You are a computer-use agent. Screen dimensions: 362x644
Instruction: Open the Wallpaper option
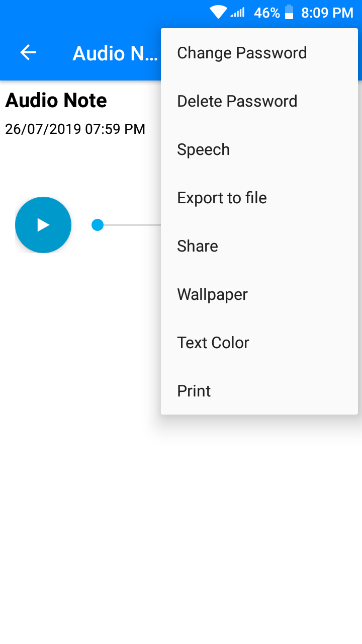click(x=259, y=294)
